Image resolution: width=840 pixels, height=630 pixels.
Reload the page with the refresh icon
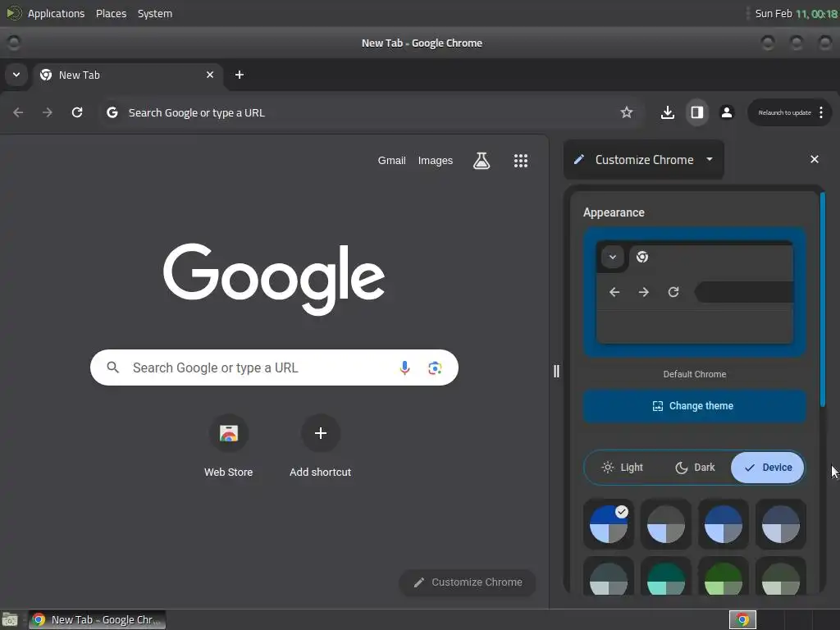tap(77, 112)
